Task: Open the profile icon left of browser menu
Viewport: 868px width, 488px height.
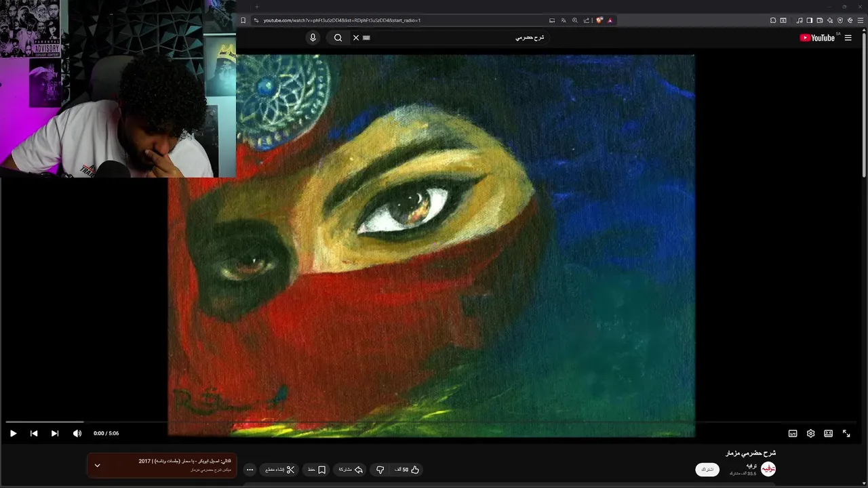Action: tap(850, 20)
